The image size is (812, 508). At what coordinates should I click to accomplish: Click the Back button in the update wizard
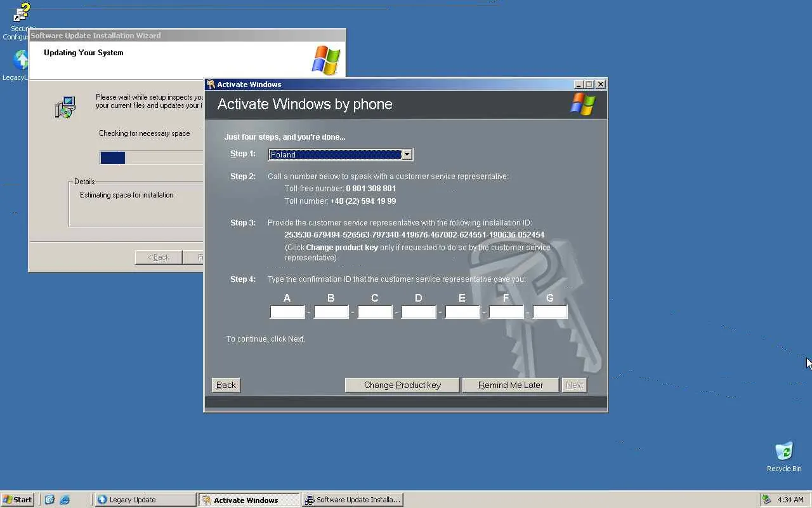point(159,257)
